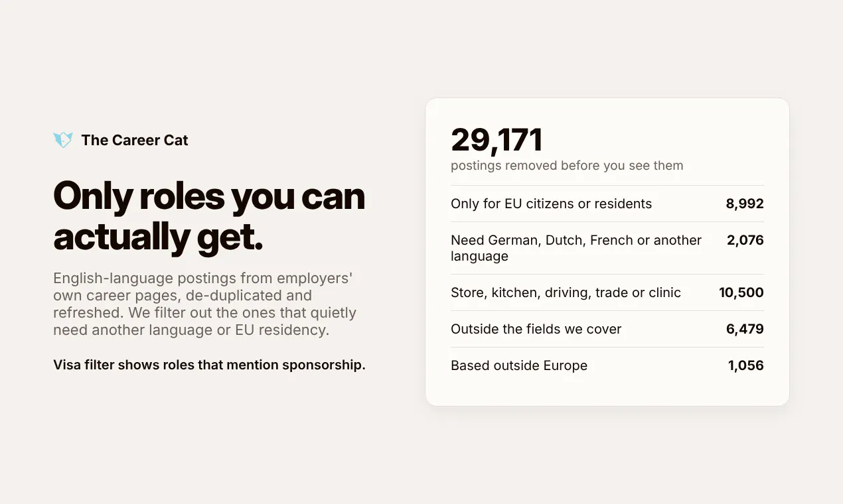The width and height of the screenshot is (843, 504).
Task: Click the Visa filter sponsorship note
Action: click(209, 365)
